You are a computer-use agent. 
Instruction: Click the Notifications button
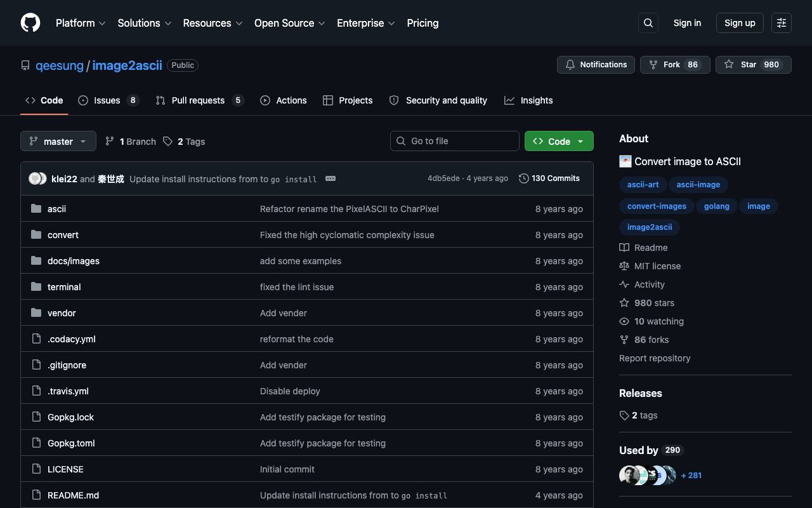pyautogui.click(x=596, y=65)
